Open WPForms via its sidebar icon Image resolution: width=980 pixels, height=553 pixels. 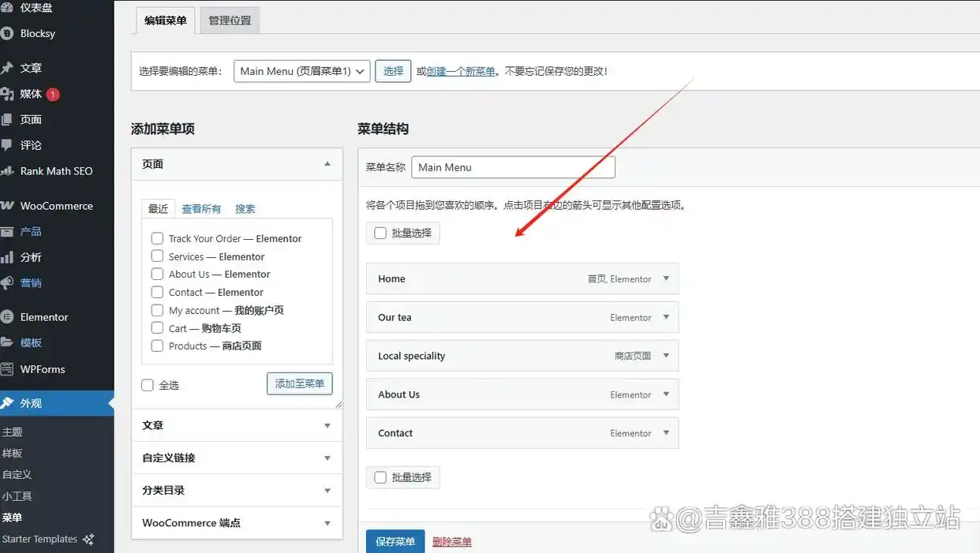(x=7, y=369)
